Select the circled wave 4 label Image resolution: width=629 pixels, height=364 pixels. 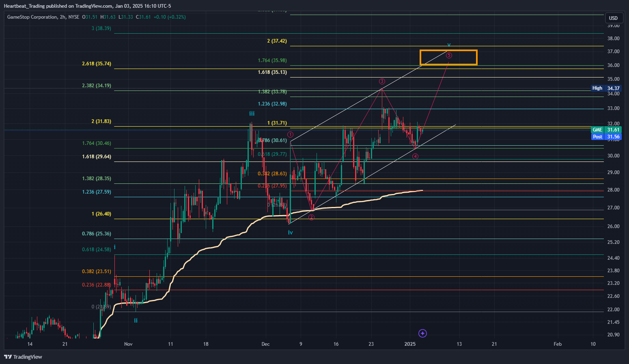[x=415, y=156]
